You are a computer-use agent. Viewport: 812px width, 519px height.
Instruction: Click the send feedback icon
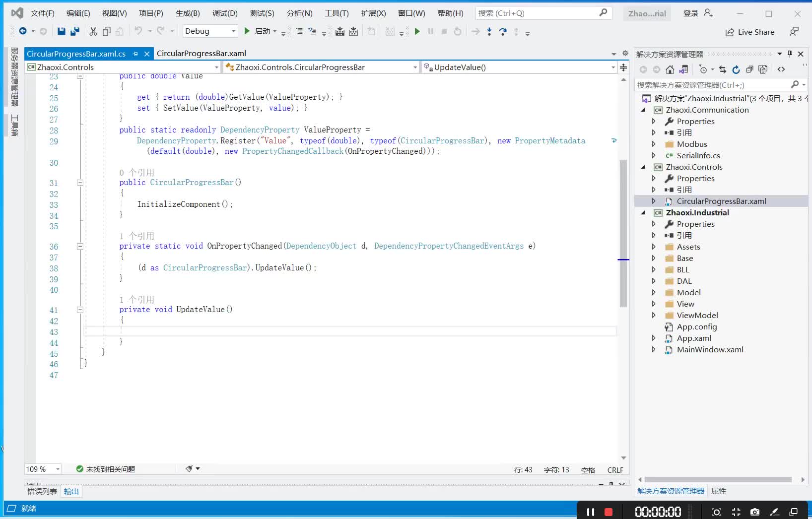point(794,31)
